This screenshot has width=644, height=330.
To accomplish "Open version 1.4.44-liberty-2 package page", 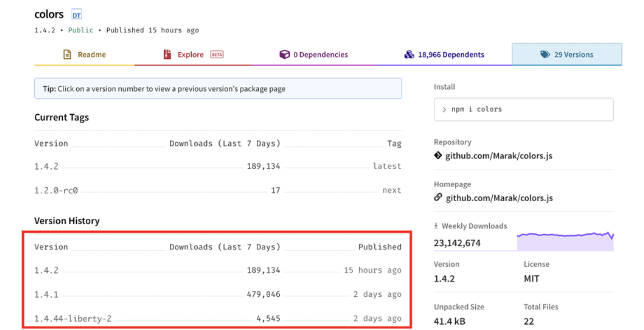I will 73,318.
